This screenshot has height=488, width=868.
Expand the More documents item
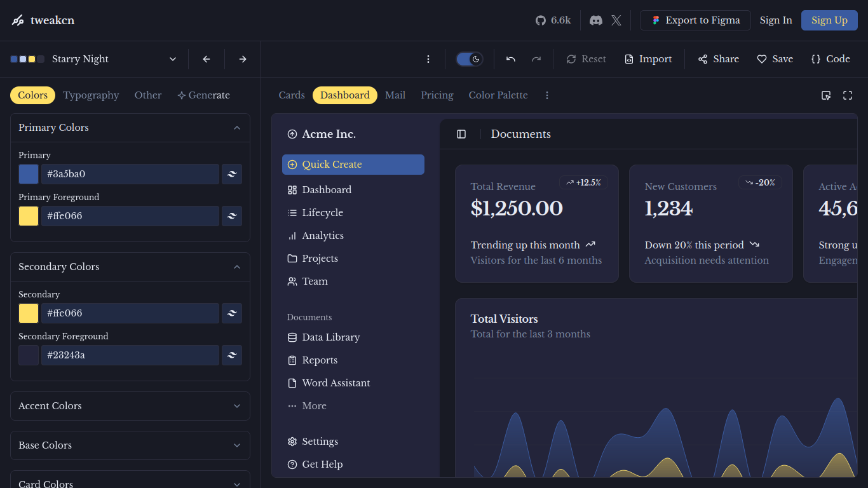pyautogui.click(x=353, y=406)
